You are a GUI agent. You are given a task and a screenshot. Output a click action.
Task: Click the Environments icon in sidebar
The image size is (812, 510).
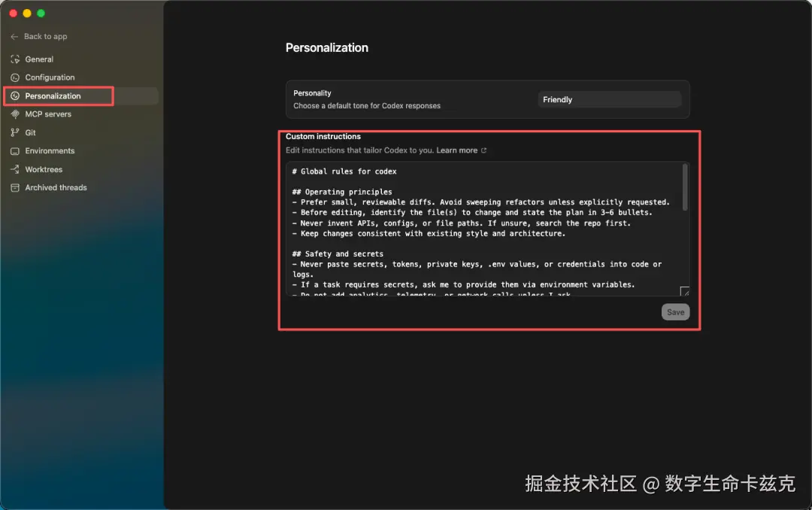[15, 150]
